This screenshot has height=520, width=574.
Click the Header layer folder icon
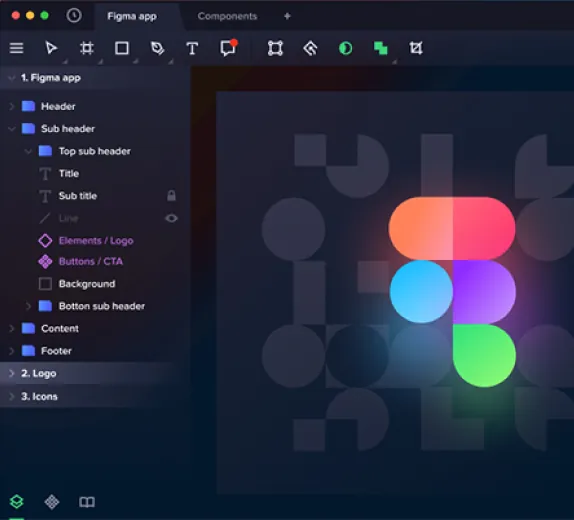point(28,106)
